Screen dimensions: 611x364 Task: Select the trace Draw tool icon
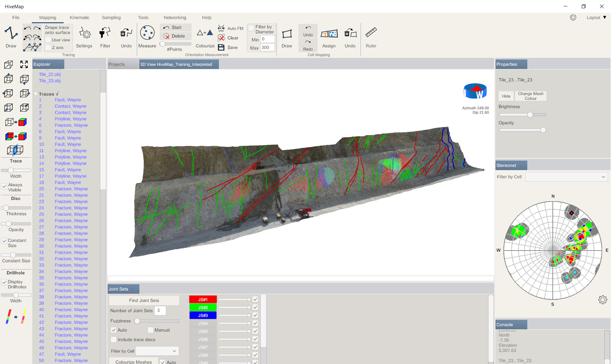click(x=11, y=33)
